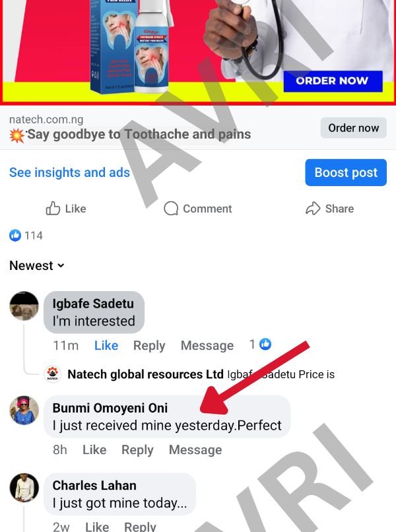View Igbafe Sadetu's profile picture

pyautogui.click(x=24, y=306)
